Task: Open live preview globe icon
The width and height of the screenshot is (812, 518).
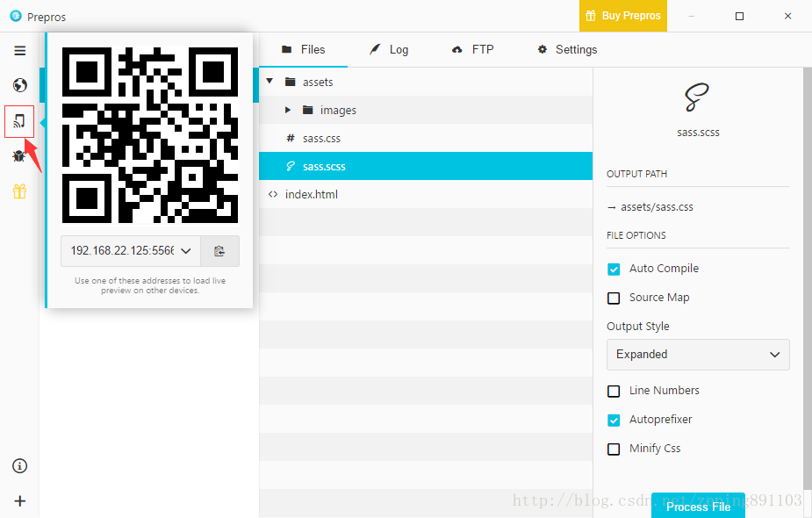Action: [x=19, y=85]
